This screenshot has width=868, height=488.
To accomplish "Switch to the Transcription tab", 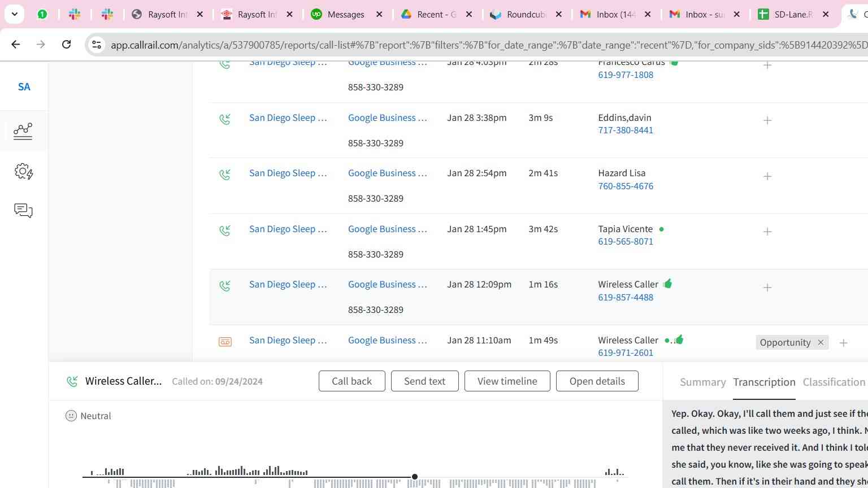I will 764,382.
